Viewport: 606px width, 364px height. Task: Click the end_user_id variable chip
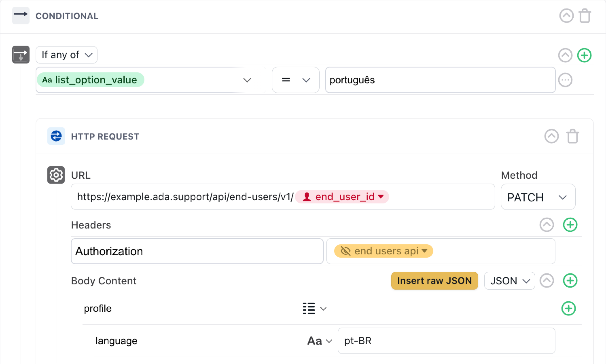(x=342, y=197)
